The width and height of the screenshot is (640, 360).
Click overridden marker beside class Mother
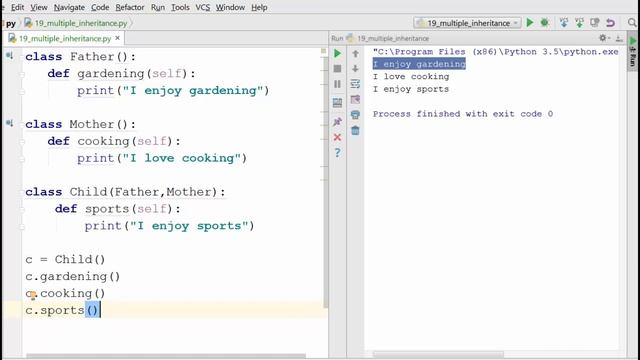tap(10, 123)
